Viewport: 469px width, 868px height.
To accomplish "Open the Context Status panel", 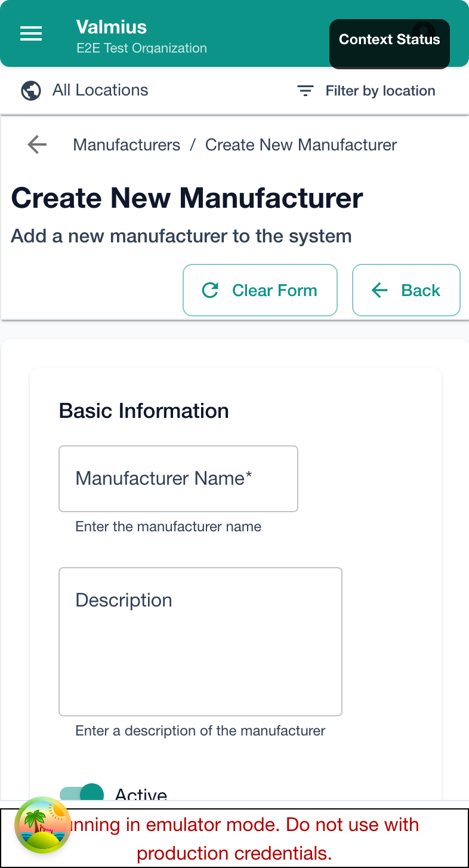I will coord(389,39).
